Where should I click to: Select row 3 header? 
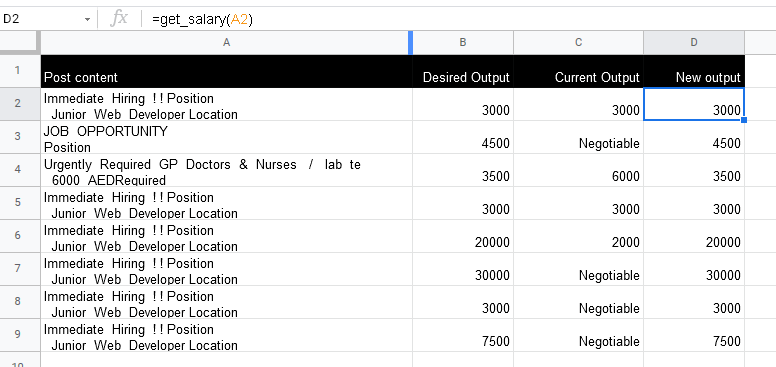pos(20,137)
